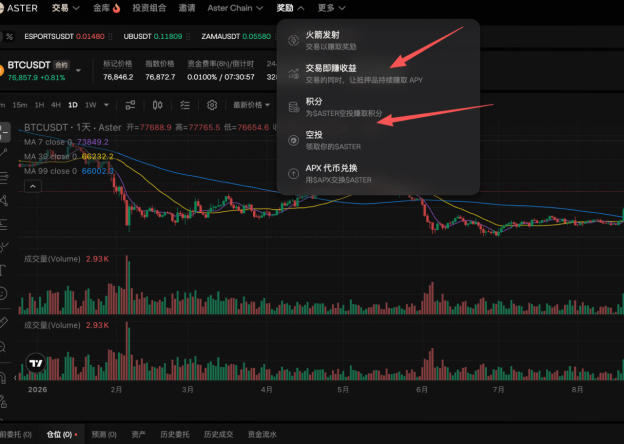This screenshot has height=444, width=624.
Task: Select the 4H timeframe
Action: tap(56, 105)
